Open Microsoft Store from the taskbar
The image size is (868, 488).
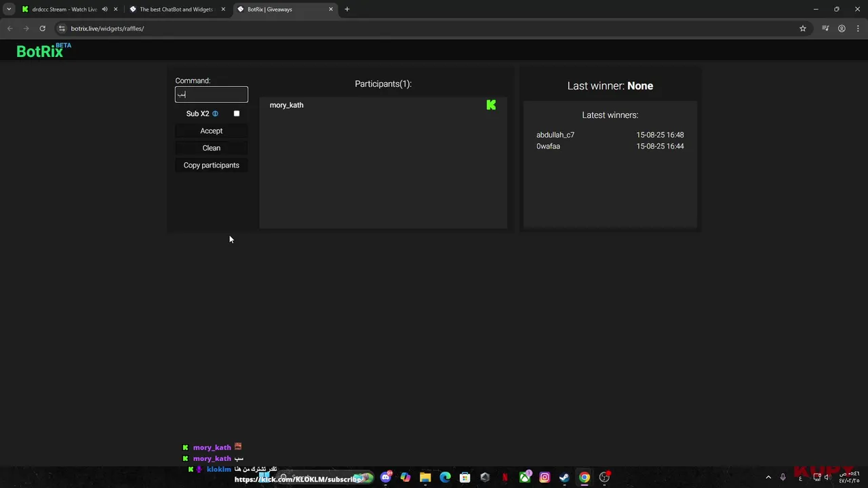(x=465, y=477)
